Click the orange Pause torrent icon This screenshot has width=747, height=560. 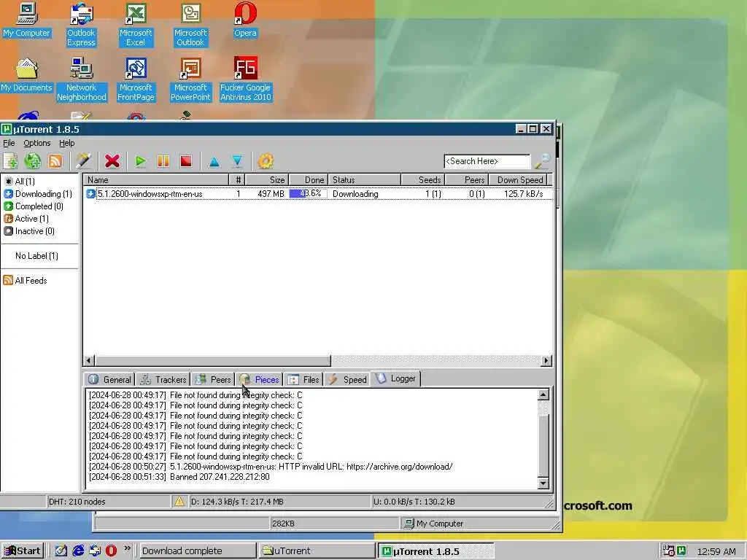tap(163, 161)
